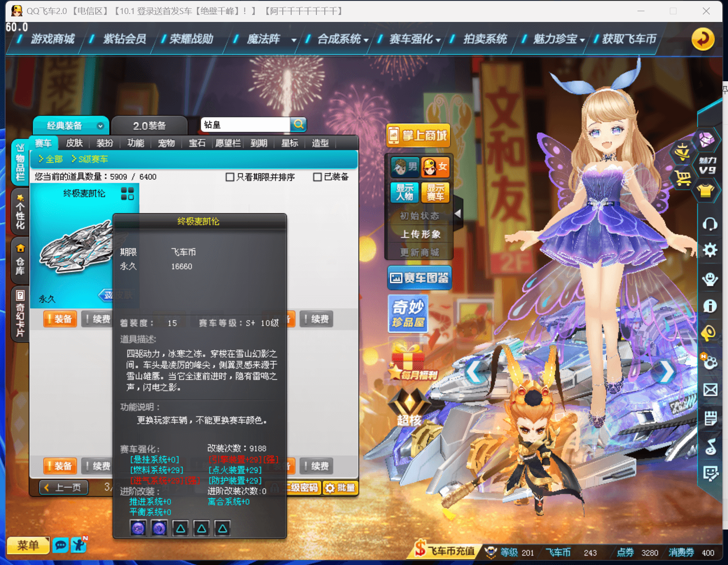Click the notepad task list icon
This screenshot has height=565, width=728.
pyautogui.click(x=710, y=418)
